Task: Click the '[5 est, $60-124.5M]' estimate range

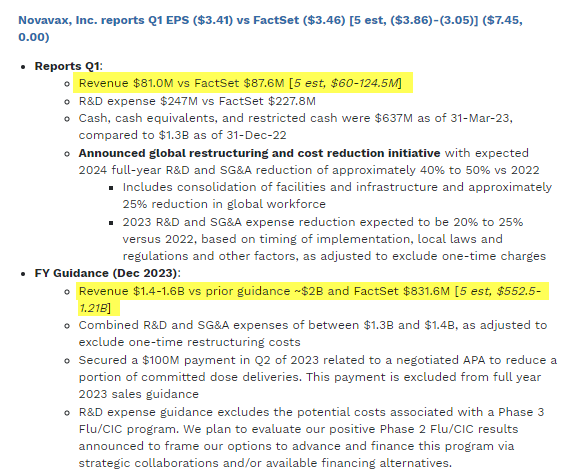Action: pyautogui.click(x=345, y=83)
